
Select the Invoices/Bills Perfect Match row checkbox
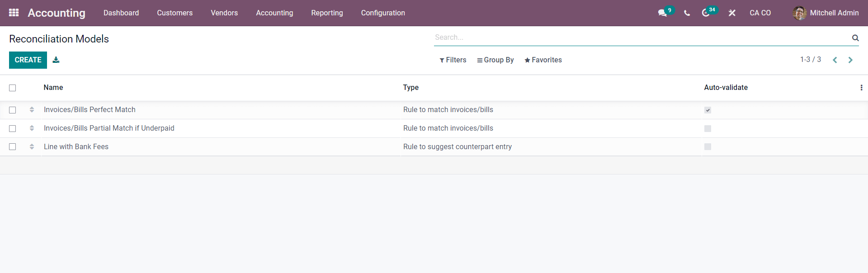(13, 110)
